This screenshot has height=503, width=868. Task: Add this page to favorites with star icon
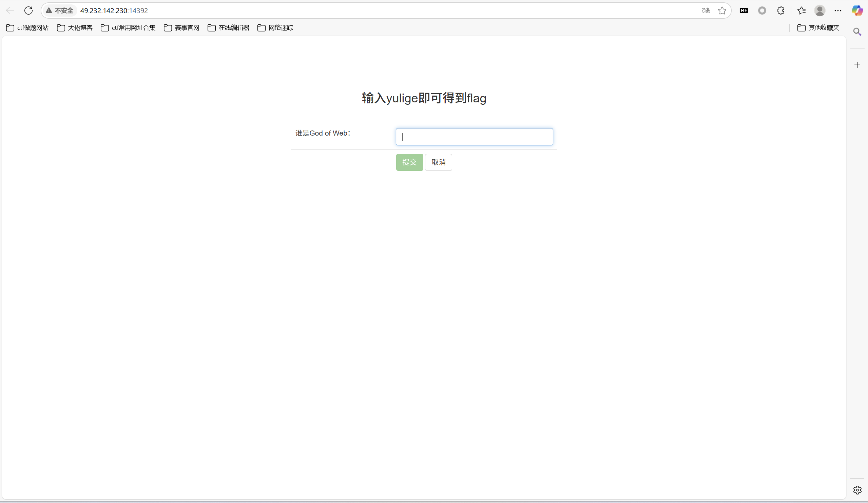pos(722,11)
